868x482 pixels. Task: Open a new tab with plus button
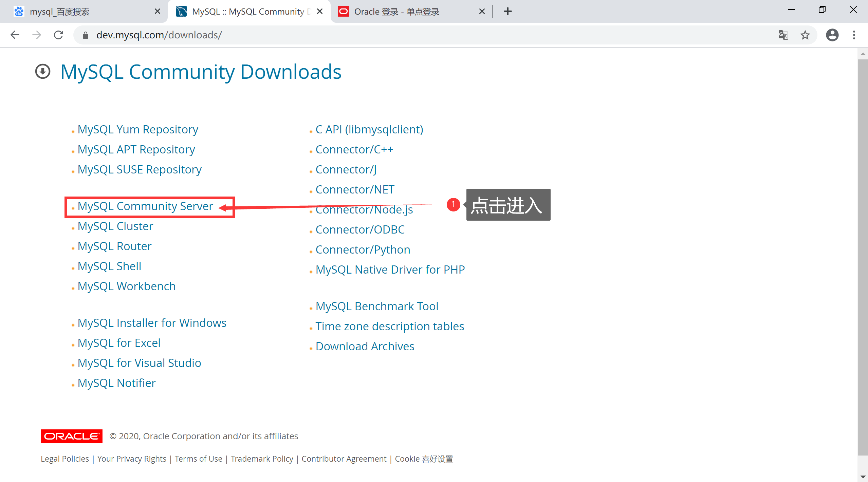pos(507,12)
